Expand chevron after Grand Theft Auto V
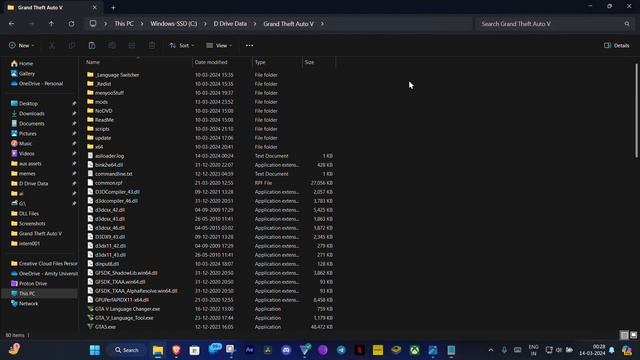 322,24
